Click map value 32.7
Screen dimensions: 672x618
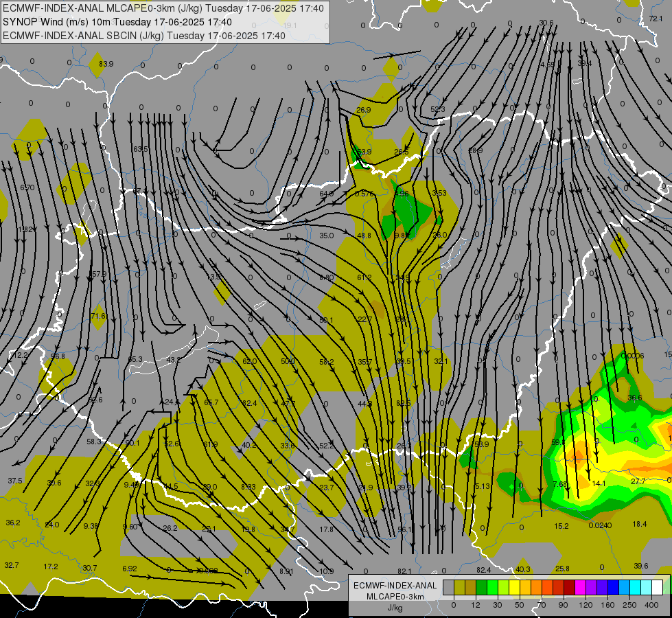click(12, 565)
